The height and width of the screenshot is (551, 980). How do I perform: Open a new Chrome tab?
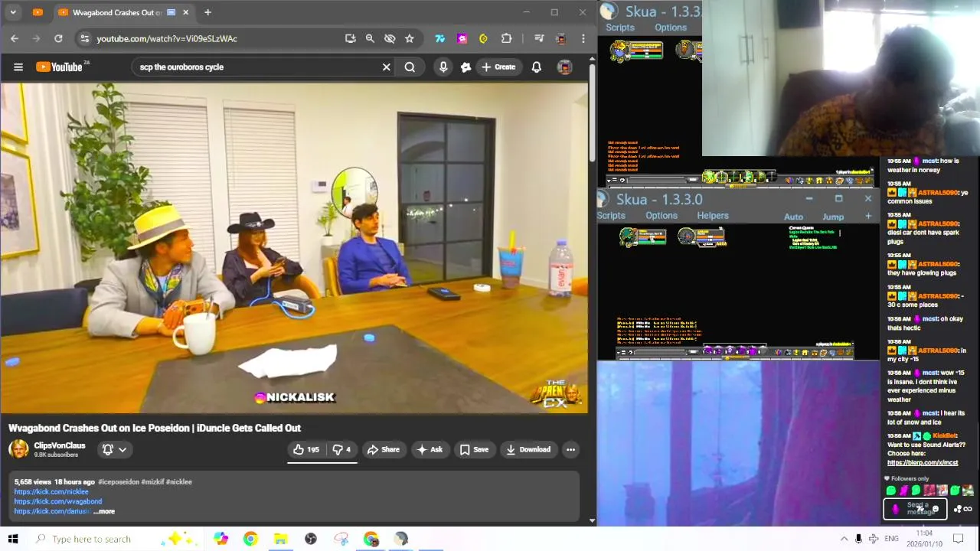point(207,12)
